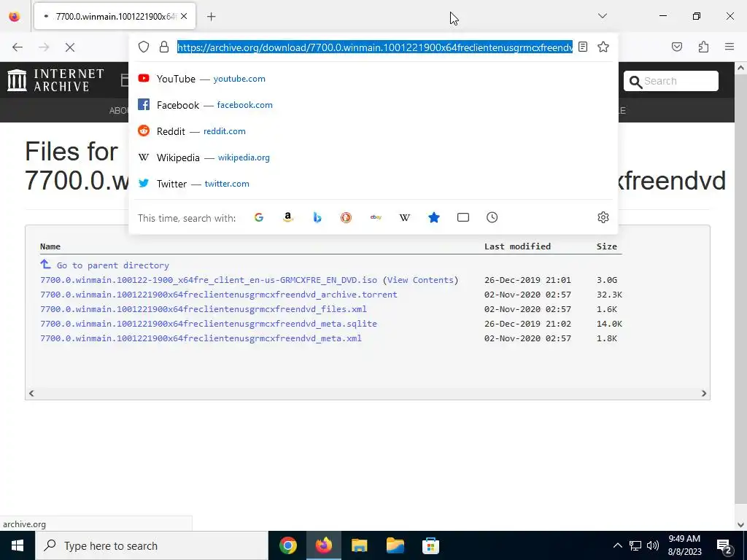This screenshot has height=560, width=747.
Task: Choose Wikipedia suggestion in dropdown
Action: tap(373, 157)
